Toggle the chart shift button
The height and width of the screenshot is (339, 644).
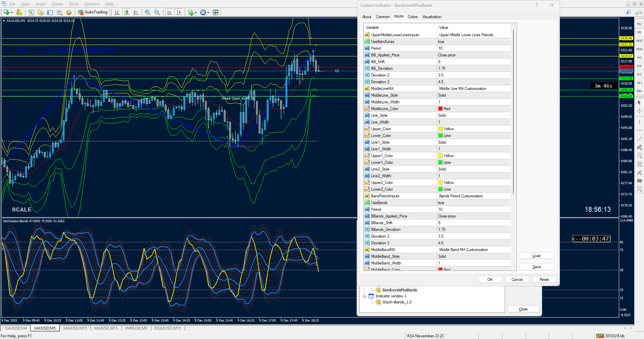click(179, 12)
